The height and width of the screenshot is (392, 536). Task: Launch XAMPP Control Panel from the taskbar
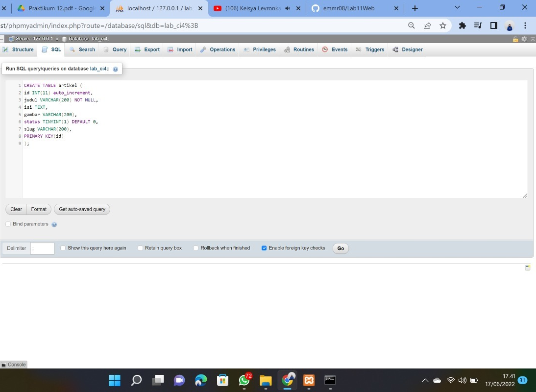pyautogui.click(x=309, y=380)
